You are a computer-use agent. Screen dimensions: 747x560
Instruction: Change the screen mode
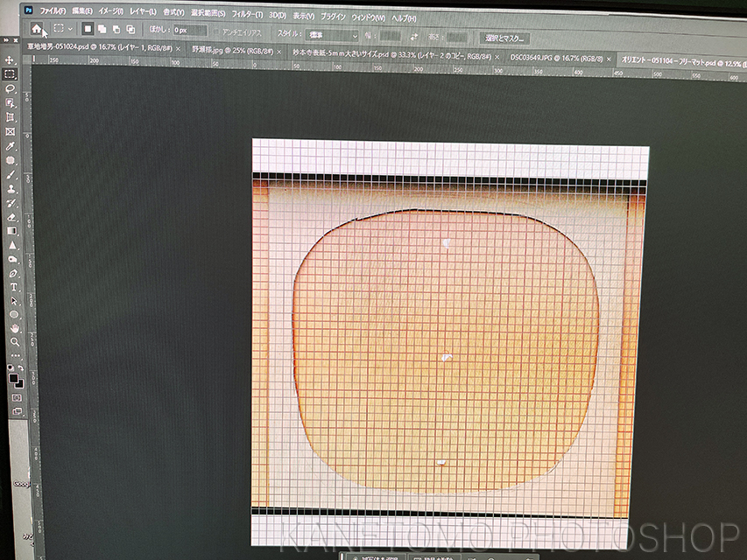[18, 411]
